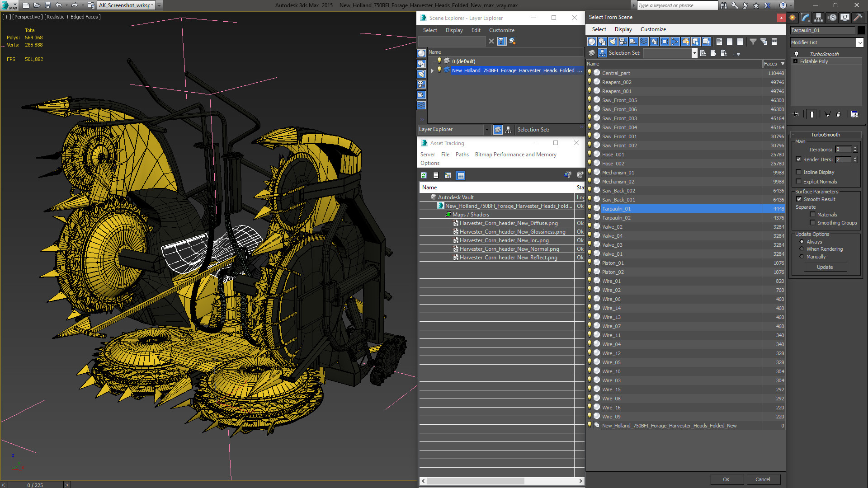Image resolution: width=868 pixels, height=488 pixels.
Task: Toggle Display Geometry filter in Select From Scene
Action: (x=592, y=42)
